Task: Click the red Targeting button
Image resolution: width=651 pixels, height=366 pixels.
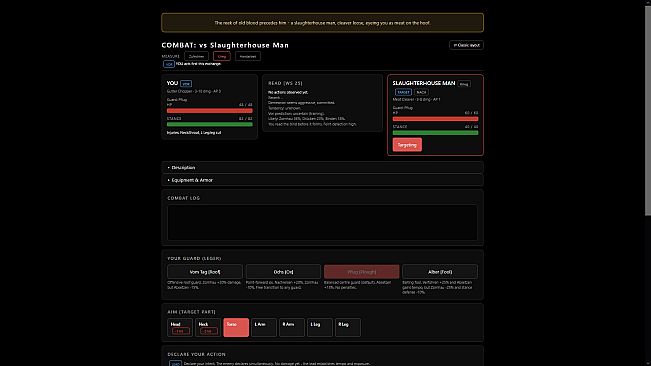Action: (407, 145)
